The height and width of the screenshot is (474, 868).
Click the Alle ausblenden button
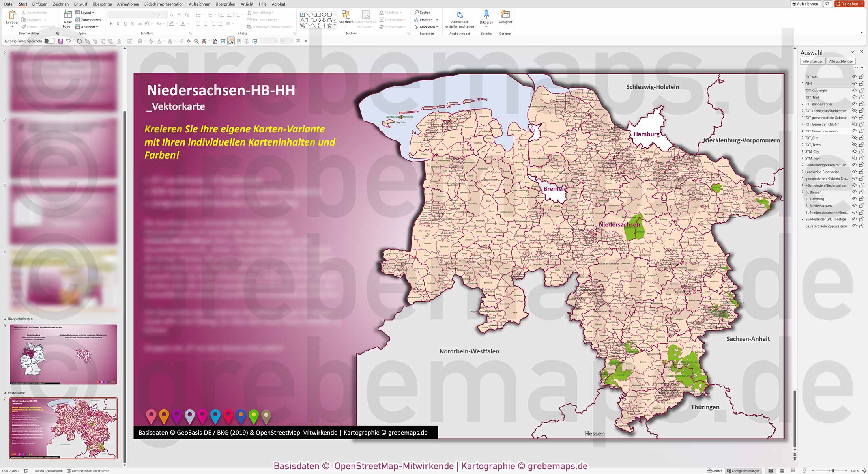click(841, 61)
